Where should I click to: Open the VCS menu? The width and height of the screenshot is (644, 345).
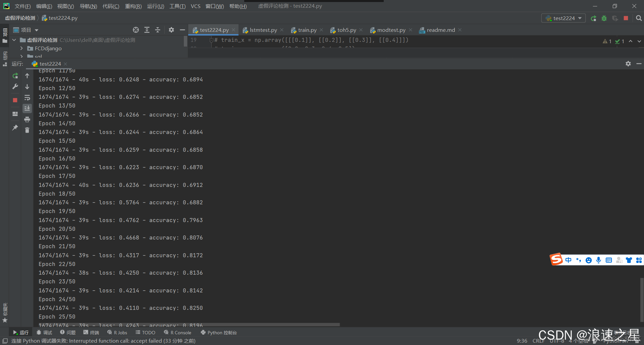pyautogui.click(x=196, y=6)
